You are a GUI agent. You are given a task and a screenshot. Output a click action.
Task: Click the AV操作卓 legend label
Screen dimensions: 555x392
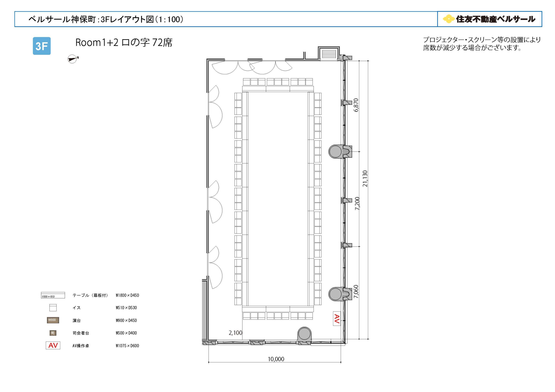[81, 346]
